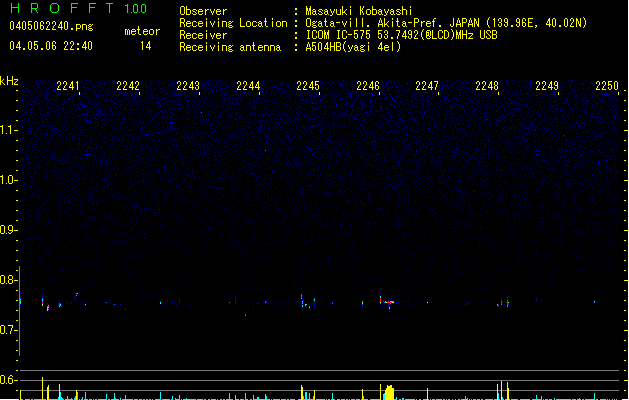Click the 1.1 kHz frequency tick label
The width and height of the screenshot is (629, 400).
(x=8, y=130)
